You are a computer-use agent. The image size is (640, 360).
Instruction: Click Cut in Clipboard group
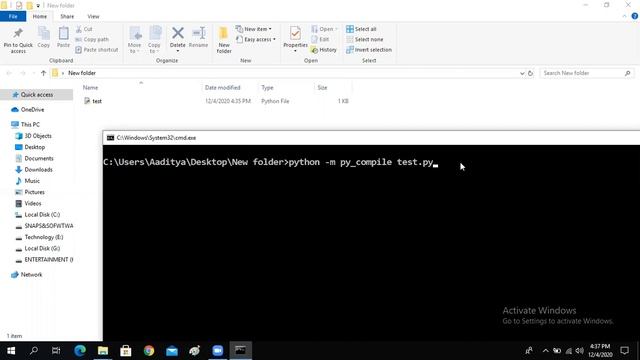tap(84, 29)
